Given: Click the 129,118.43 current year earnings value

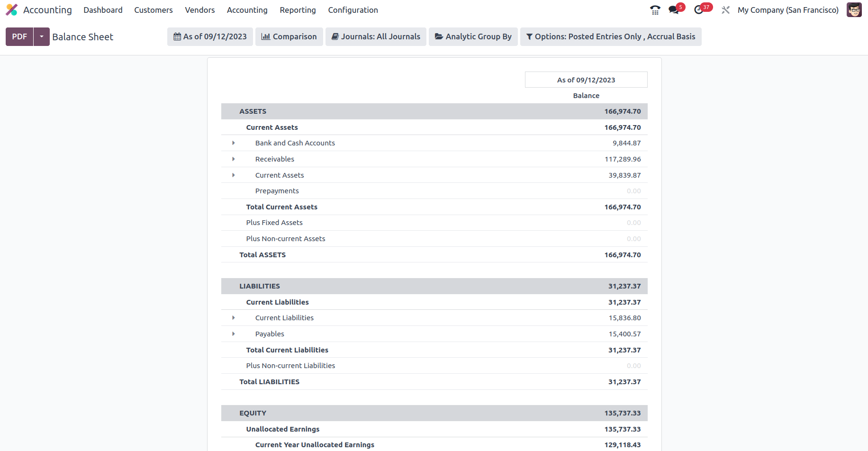Looking at the screenshot, I should [623, 445].
